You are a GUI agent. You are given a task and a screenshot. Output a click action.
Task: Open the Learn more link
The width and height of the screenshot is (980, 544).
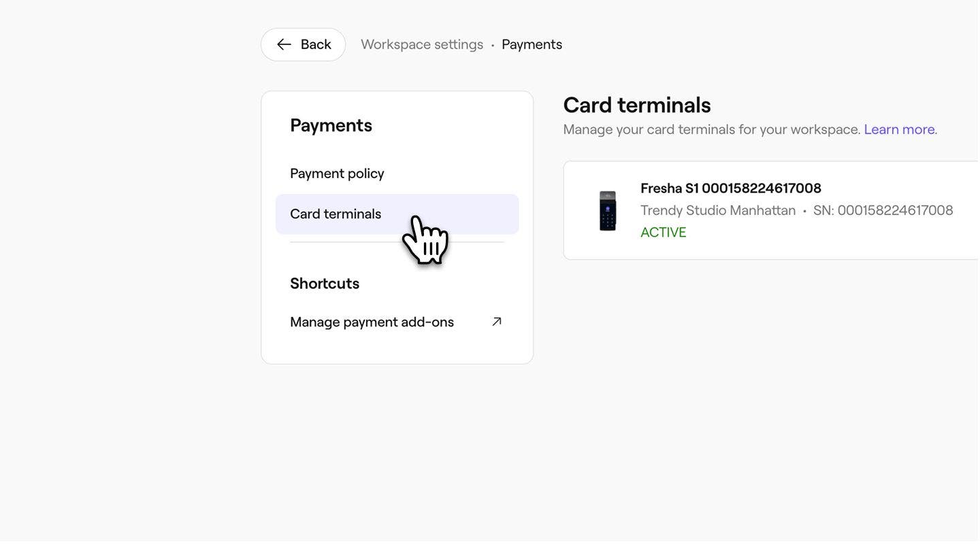(x=899, y=129)
